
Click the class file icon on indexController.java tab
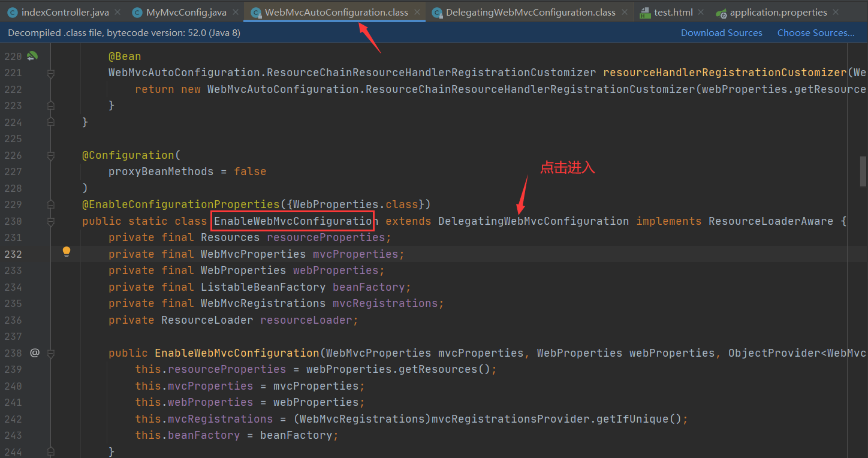13,12
